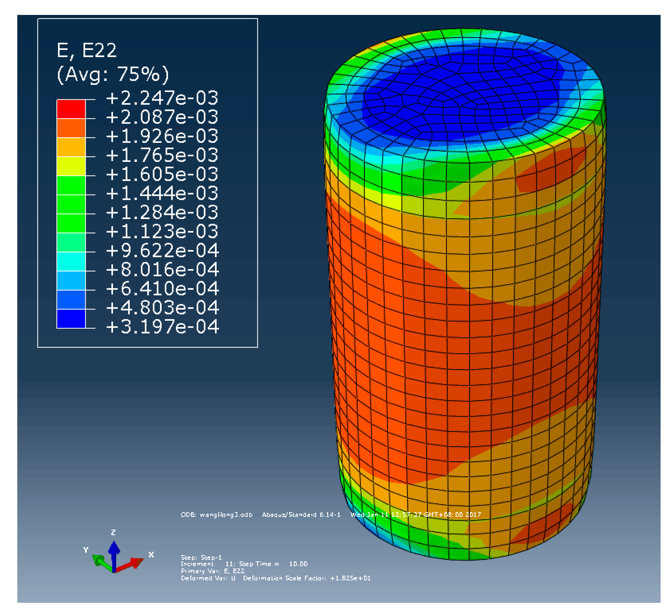The height and width of the screenshot is (616, 672).
Task: Select the X label of the triad
Action: pyautogui.click(x=151, y=555)
